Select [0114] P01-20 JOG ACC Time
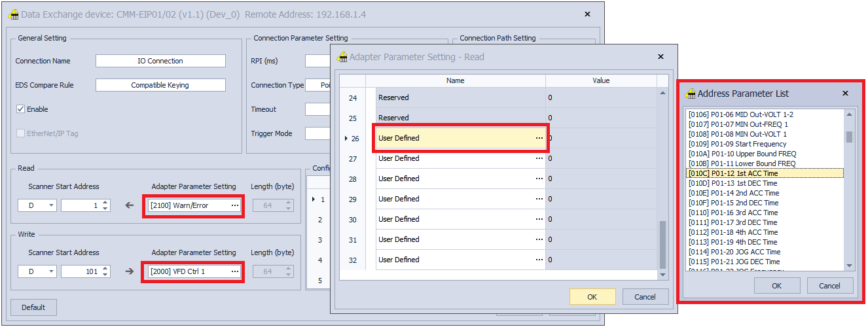 point(765,252)
